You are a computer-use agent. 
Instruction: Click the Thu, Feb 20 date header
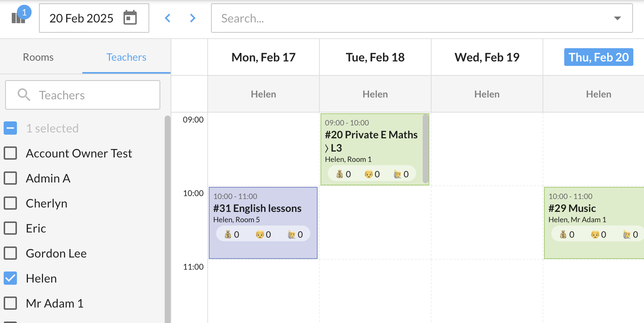(x=598, y=57)
